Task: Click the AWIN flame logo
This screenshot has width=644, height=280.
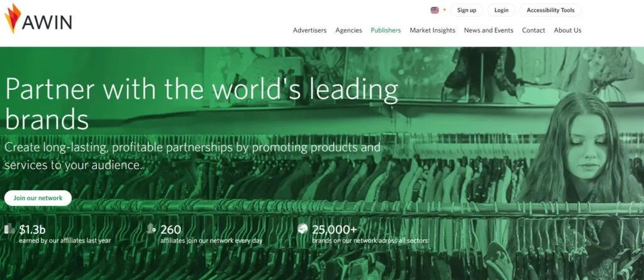Action: (x=12, y=18)
